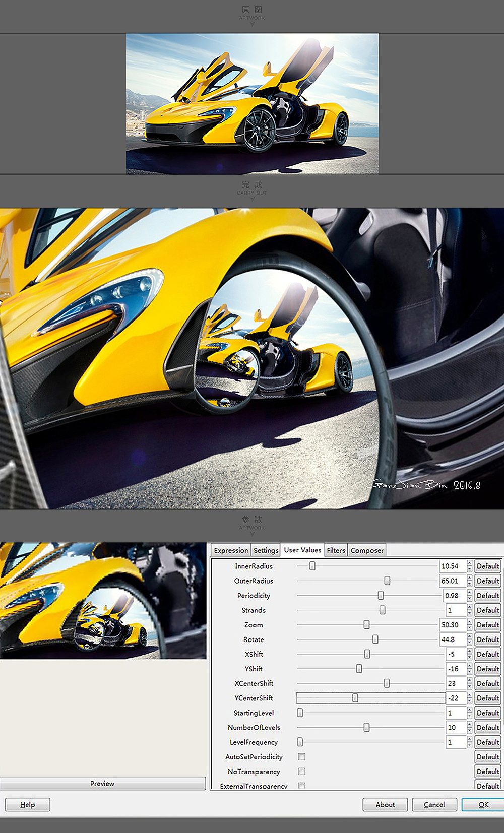504x833 pixels.
Task: Click the Zoom slider handle
Action: click(366, 624)
